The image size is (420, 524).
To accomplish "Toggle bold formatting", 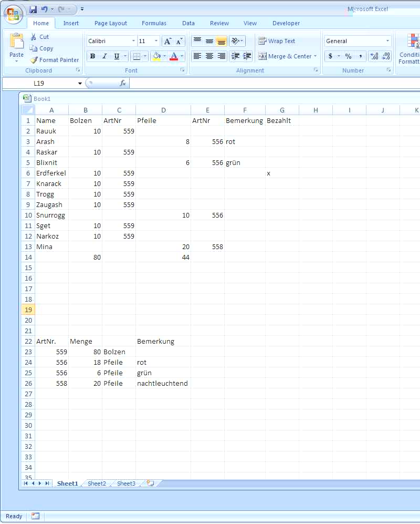I will pos(92,56).
